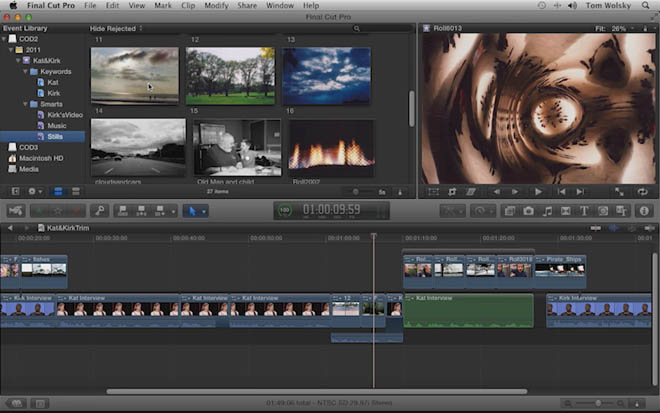This screenshot has width=660, height=413.
Task: Open the Mark menu
Action: tap(163, 5)
